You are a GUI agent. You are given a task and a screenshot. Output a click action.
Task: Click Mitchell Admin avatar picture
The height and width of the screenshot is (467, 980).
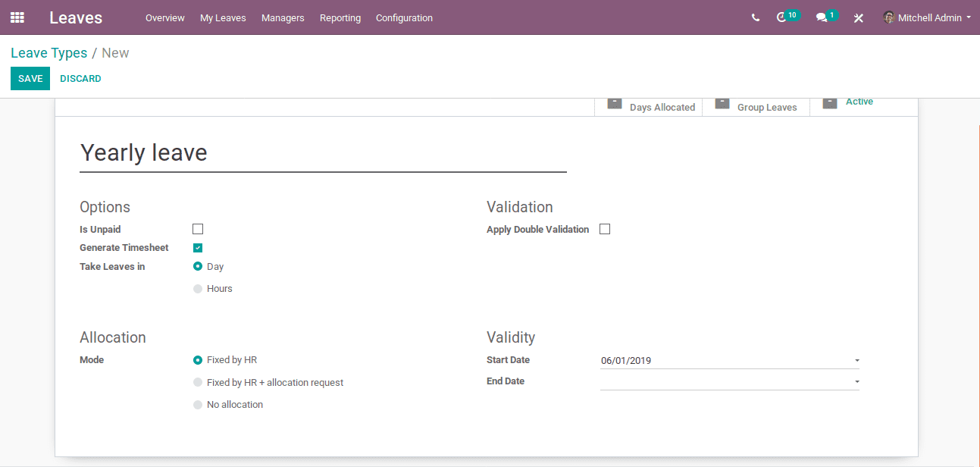889,17
